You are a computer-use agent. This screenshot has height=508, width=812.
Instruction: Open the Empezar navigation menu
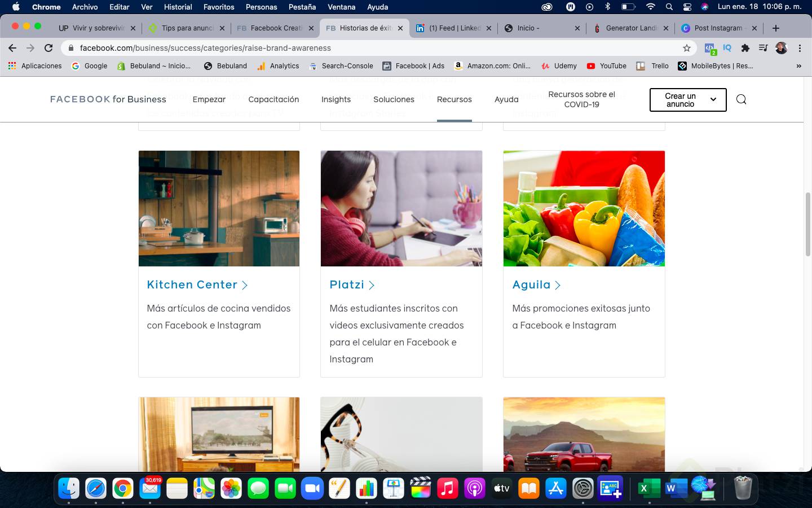click(x=209, y=99)
